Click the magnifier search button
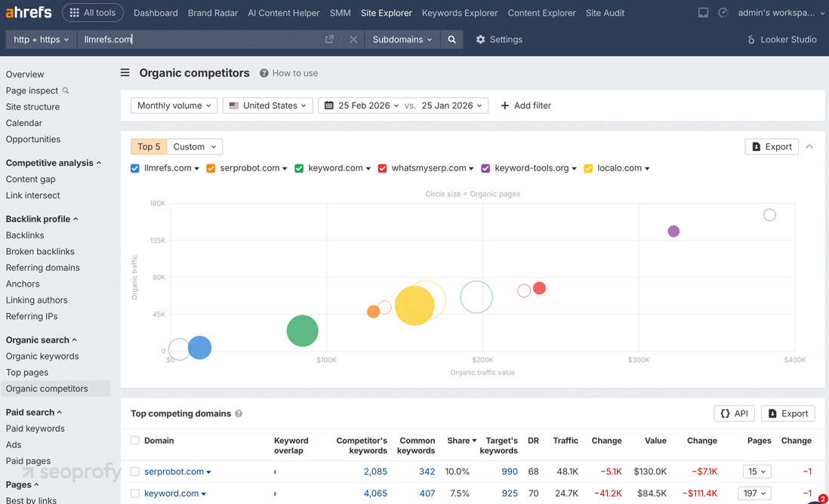 coord(451,39)
